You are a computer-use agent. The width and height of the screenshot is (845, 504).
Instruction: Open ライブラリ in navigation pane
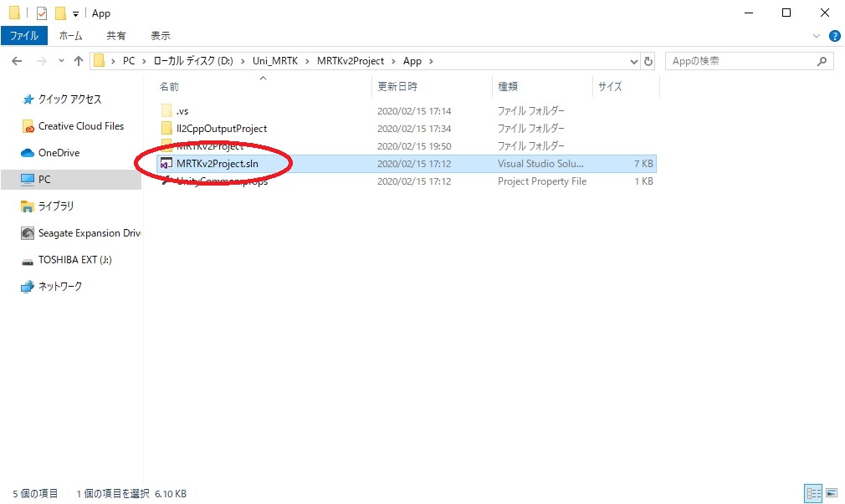pyautogui.click(x=55, y=206)
